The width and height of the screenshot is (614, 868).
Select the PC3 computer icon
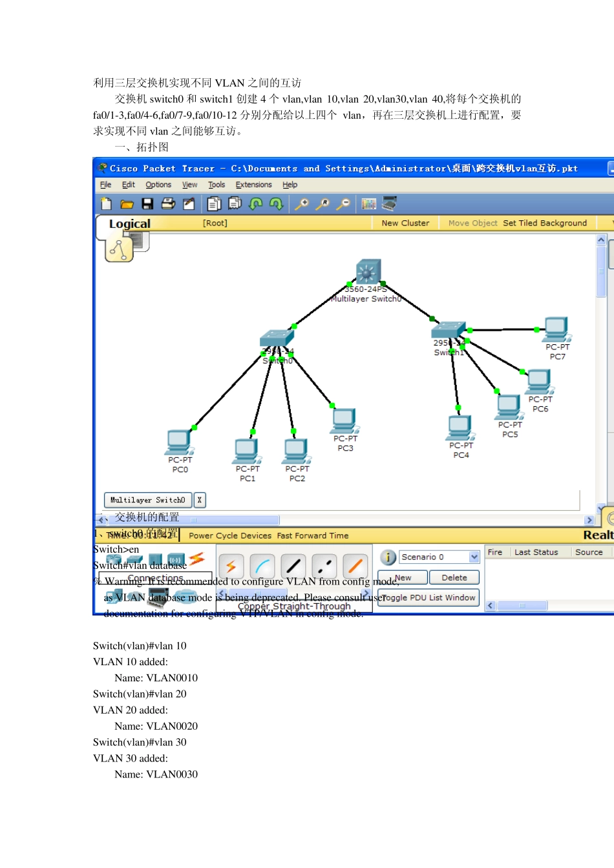click(344, 420)
